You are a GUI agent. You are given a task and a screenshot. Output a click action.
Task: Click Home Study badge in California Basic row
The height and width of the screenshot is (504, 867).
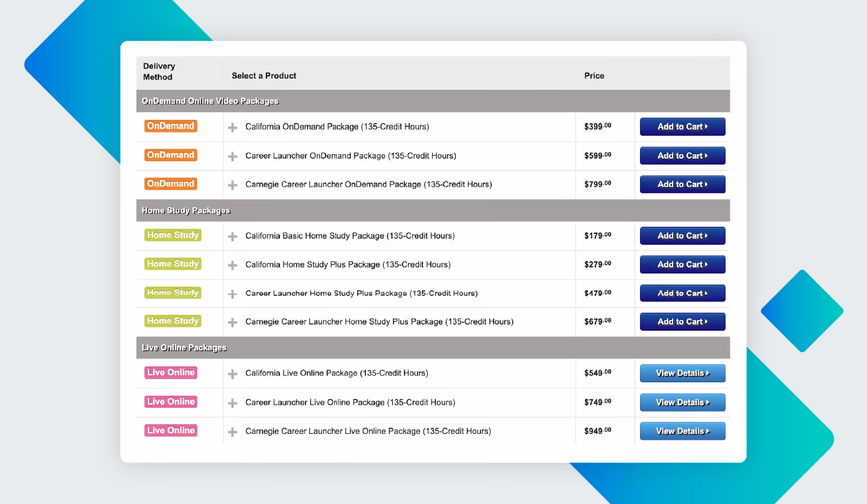[x=173, y=235]
